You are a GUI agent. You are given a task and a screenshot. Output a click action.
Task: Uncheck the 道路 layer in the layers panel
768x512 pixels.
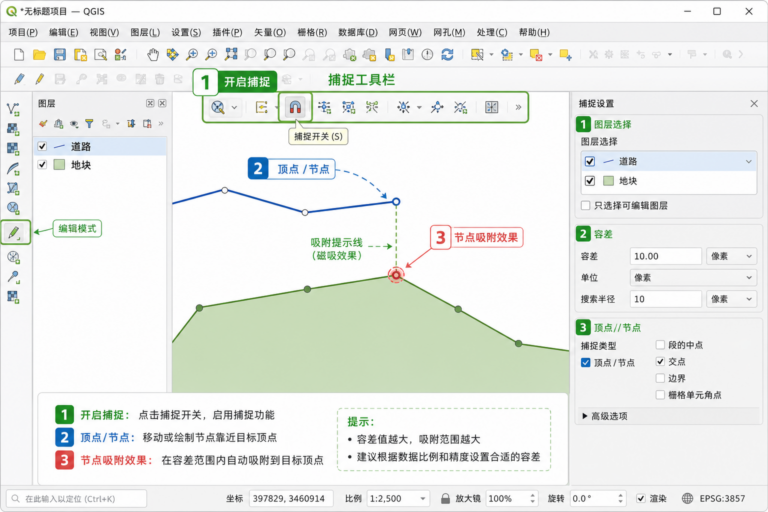42,146
